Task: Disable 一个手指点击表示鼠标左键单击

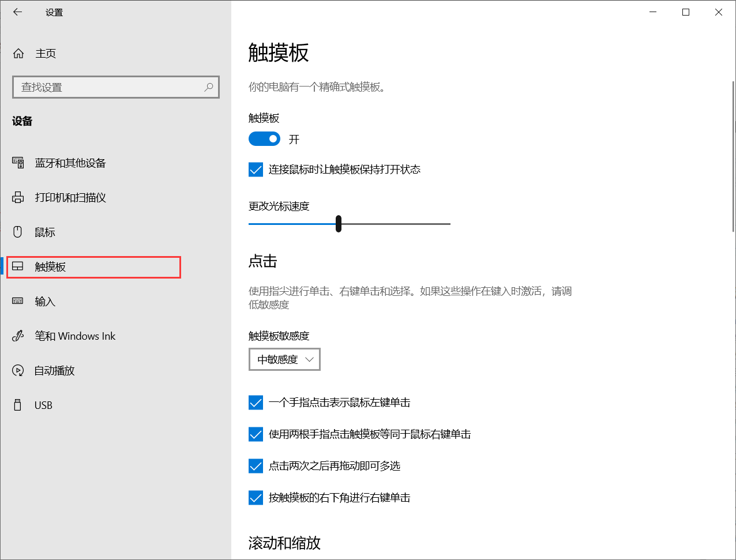Action: point(256,403)
